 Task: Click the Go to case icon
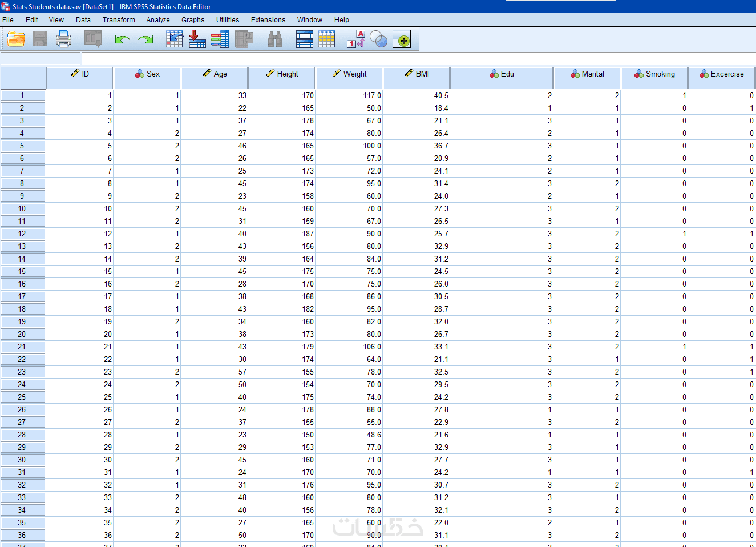coord(174,39)
